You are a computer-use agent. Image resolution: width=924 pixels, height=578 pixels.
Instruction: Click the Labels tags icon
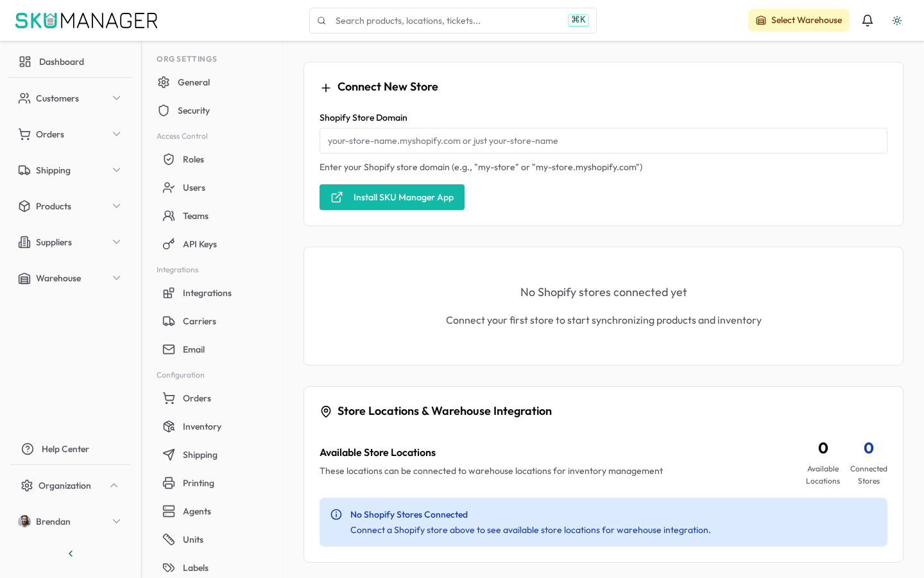coord(169,568)
